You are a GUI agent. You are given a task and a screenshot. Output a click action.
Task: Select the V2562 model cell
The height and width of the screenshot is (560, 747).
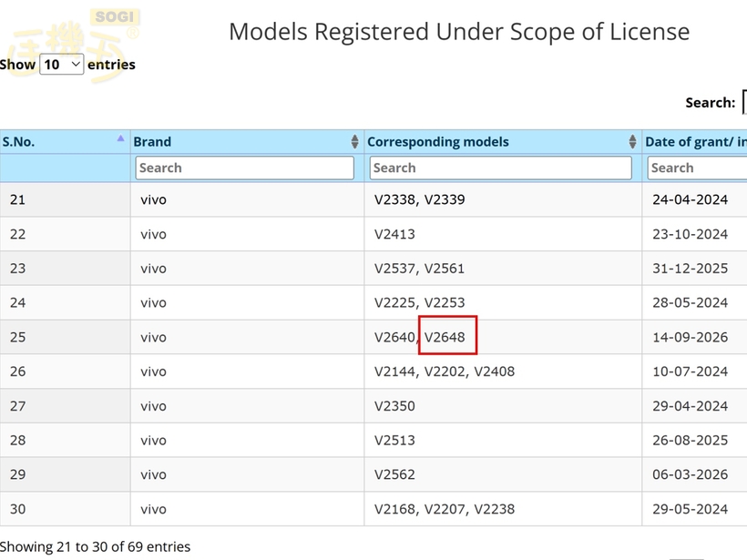(x=503, y=474)
